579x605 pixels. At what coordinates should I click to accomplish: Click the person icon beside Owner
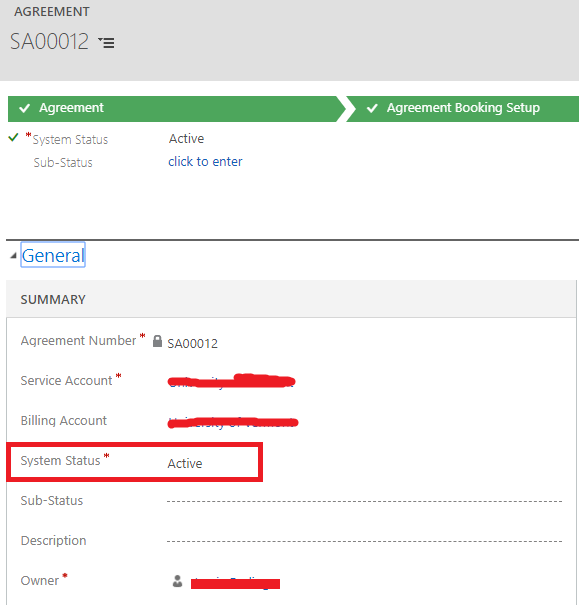click(x=177, y=581)
